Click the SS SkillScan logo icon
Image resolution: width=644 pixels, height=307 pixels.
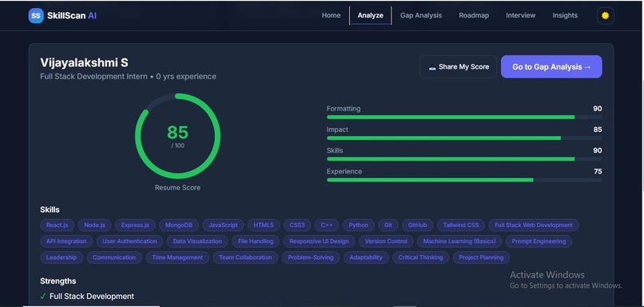click(36, 16)
